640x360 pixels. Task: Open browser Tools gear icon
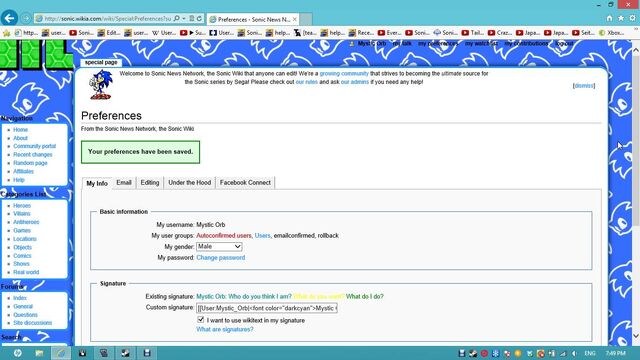click(632, 18)
